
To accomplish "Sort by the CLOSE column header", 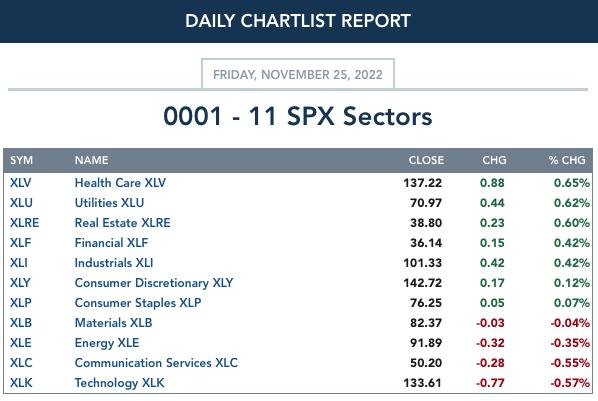I will (426, 160).
